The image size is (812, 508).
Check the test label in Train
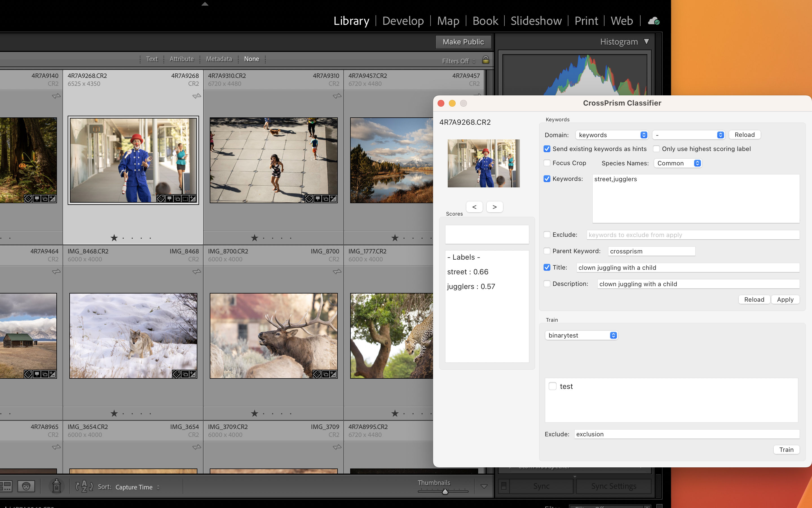pyautogui.click(x=552, y=386)
